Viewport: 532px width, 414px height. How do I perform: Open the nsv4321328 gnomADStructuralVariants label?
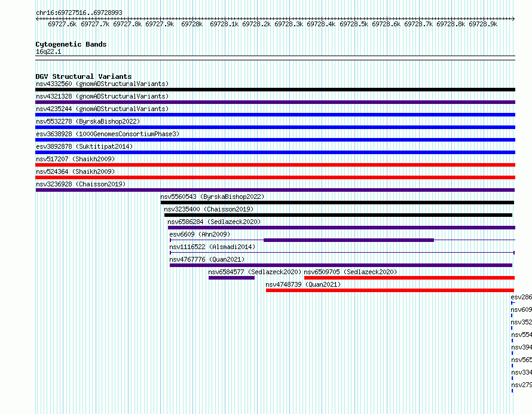pyautogui.click(x=102, y=96)
